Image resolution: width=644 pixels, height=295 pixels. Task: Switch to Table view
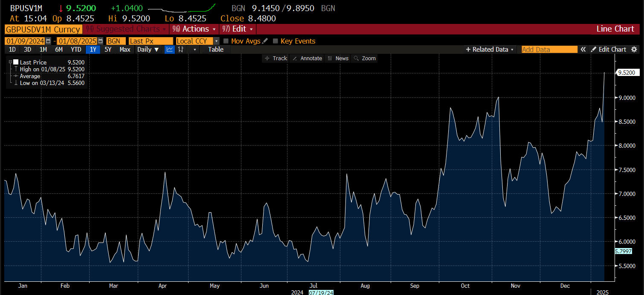pos(215,50)
